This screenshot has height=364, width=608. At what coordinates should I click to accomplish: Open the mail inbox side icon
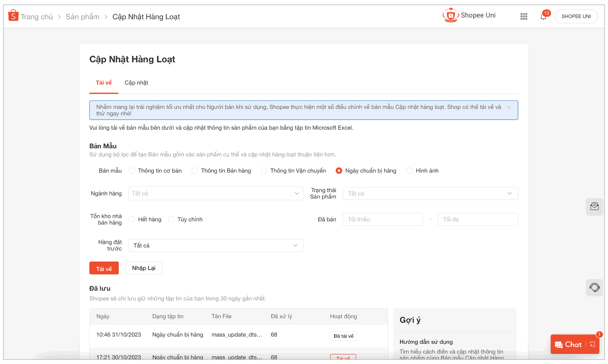(x=594, y=207)
